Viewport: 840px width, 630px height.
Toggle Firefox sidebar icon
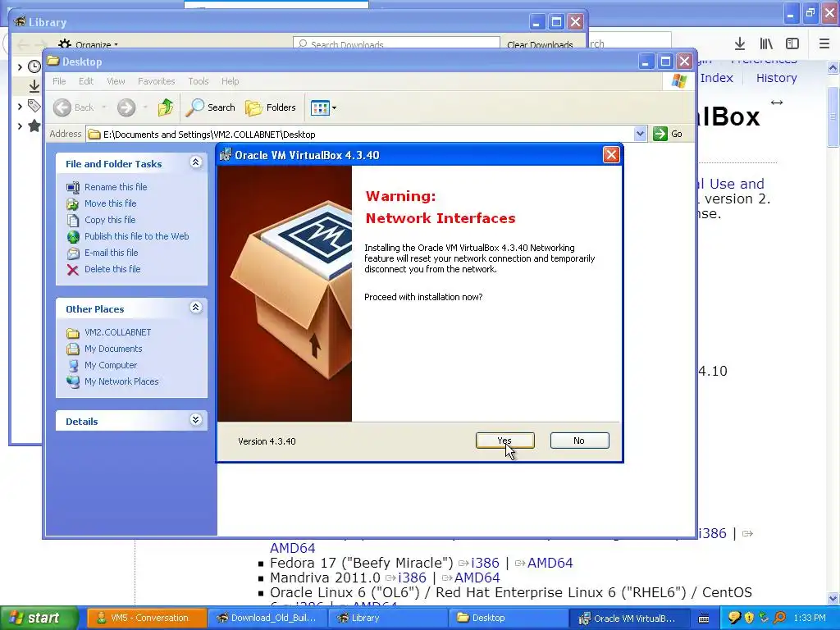click(792, 43)
